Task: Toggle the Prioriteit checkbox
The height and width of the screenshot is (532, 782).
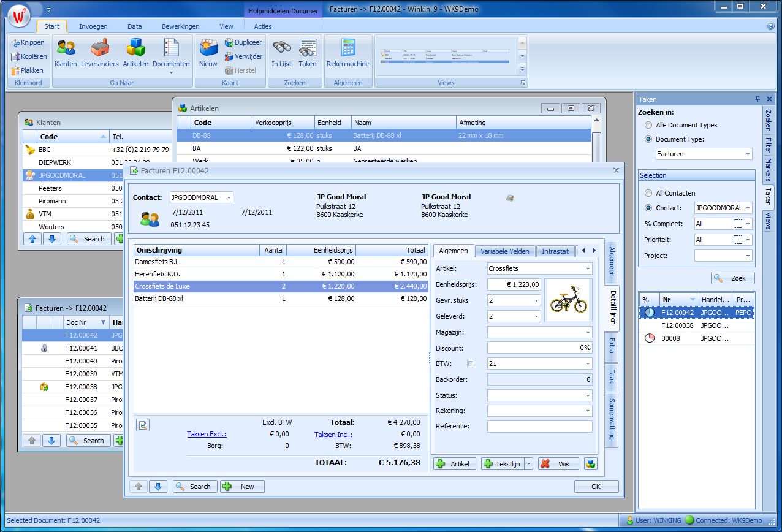Action: (738, 240)
